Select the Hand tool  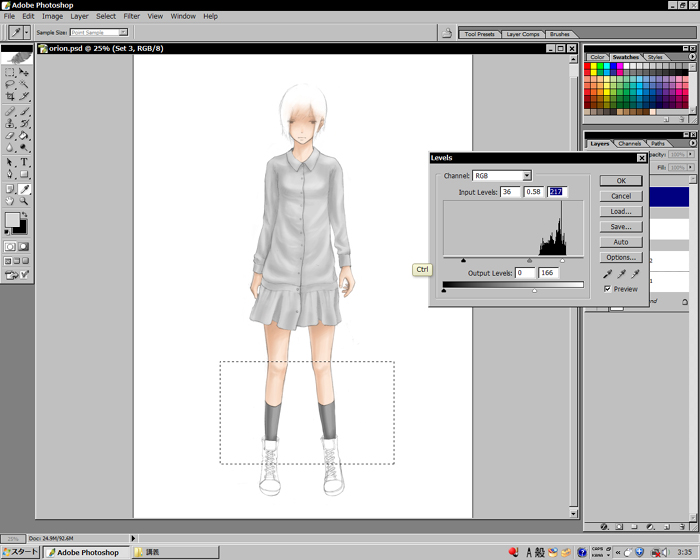[x=11, y=201]
